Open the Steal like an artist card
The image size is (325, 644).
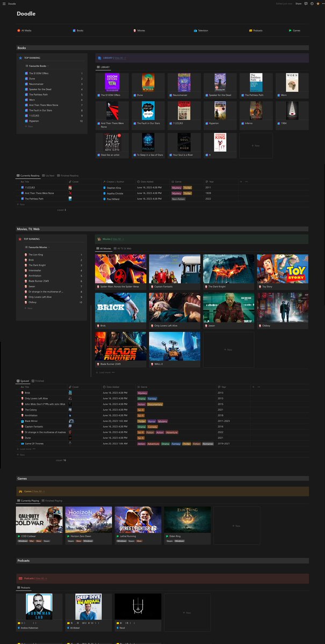(x=111, y=145)
